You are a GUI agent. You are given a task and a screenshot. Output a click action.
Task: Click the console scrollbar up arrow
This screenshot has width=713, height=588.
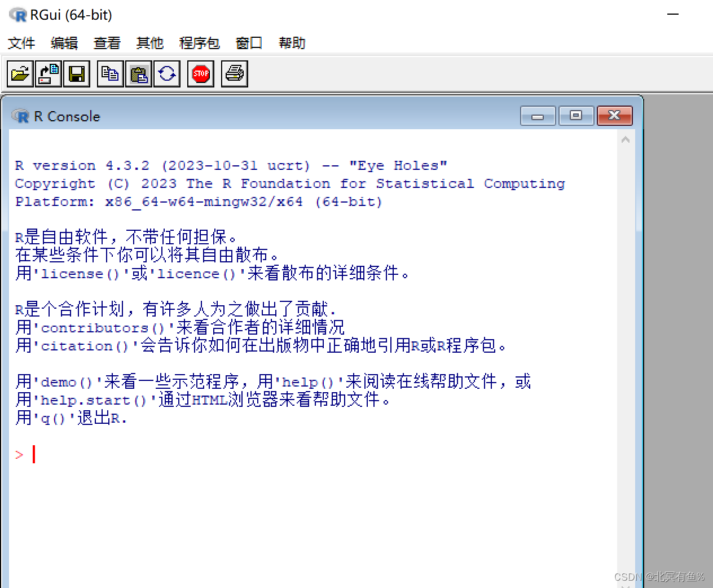point(626,139)
